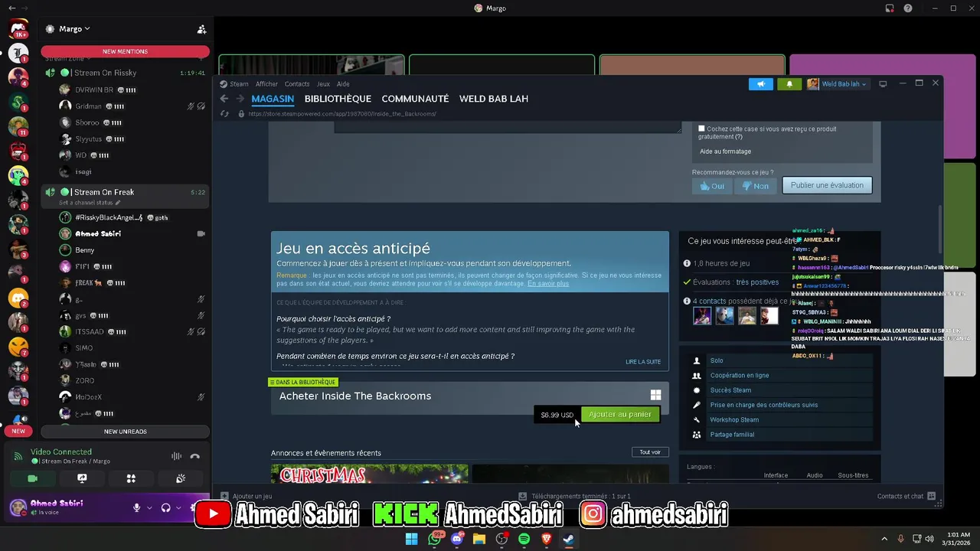Click Publier une évaluation button
Image resolution: width=980 pixels, height=551 pixels.
(x=827, y=185)
